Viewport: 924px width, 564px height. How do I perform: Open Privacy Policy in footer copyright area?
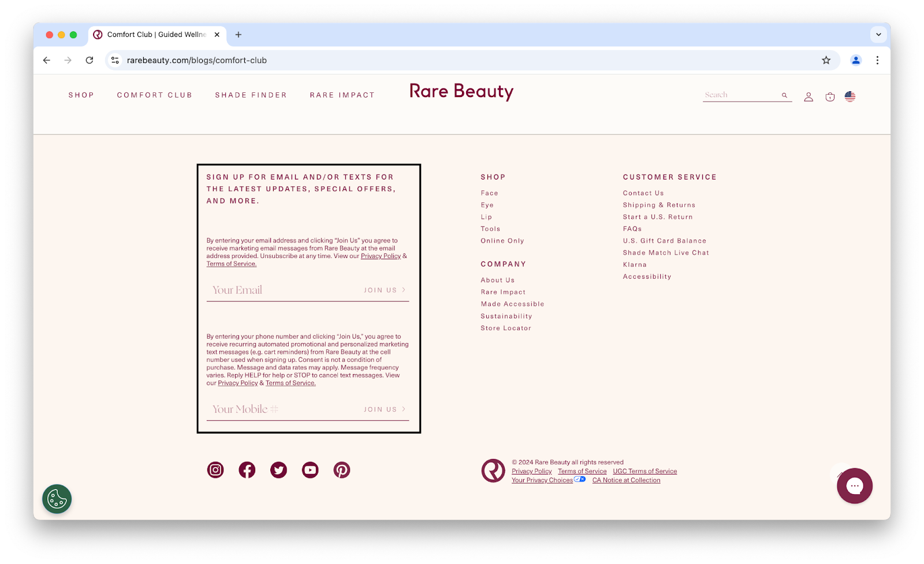[532, 472]
